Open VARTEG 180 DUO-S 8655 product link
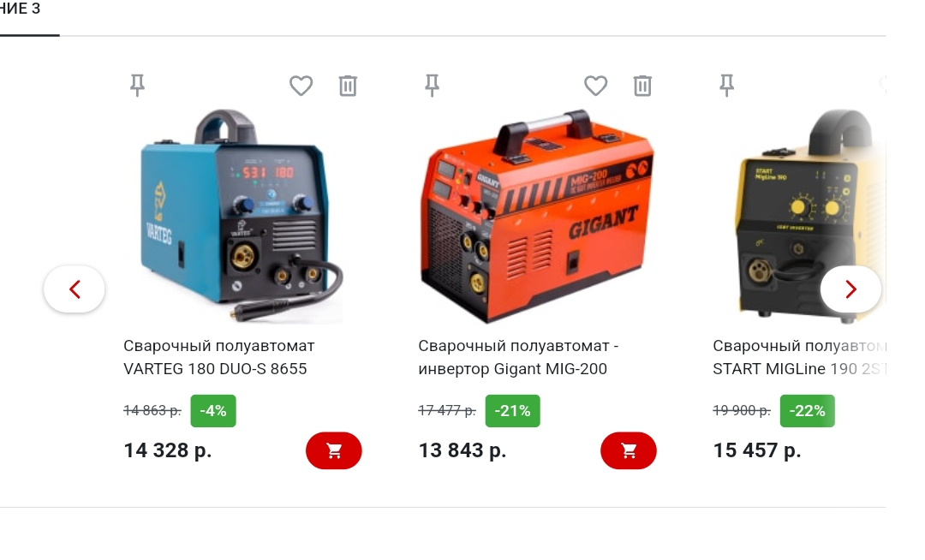The height and width of the screenshot is (560, 925). pyautogui.click(x=219, y=357)
